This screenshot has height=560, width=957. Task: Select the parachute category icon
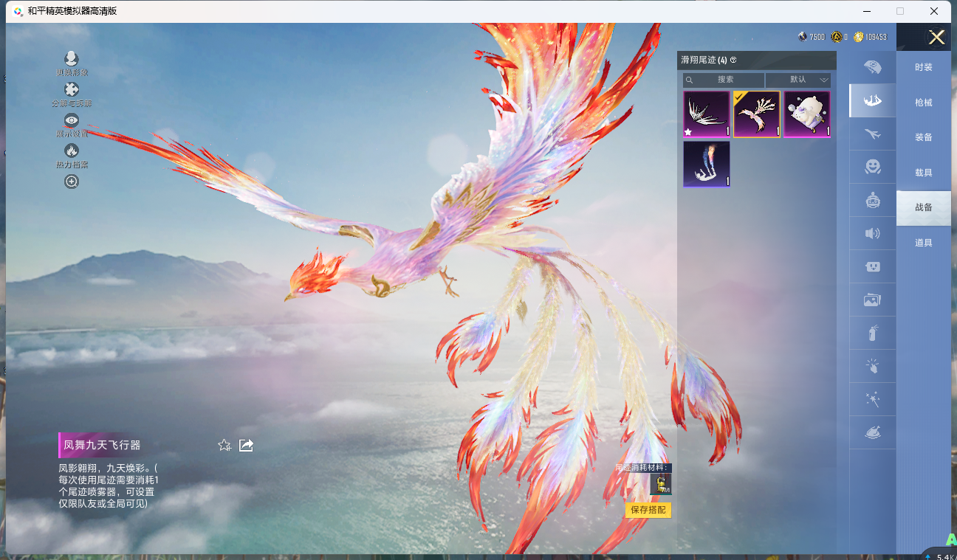873,67
